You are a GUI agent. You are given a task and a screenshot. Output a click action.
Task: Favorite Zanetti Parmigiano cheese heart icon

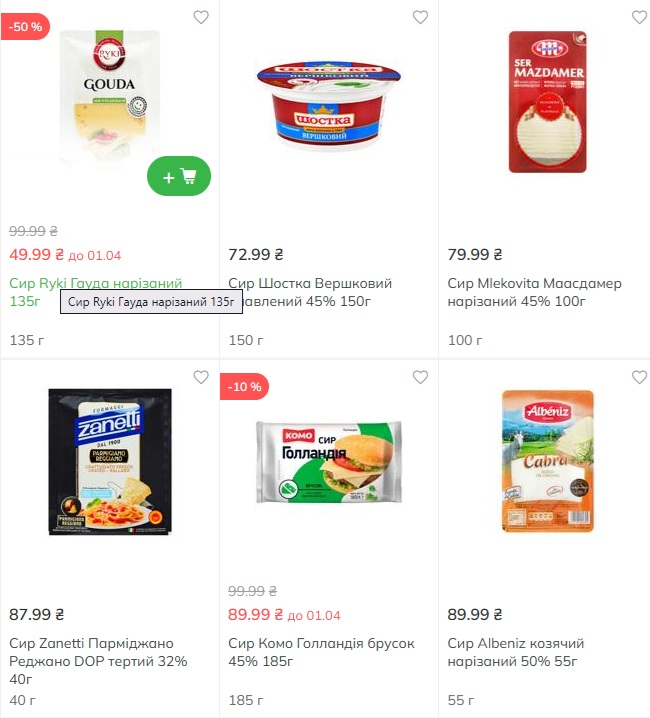pyautogui.click(x=201, y=377)
